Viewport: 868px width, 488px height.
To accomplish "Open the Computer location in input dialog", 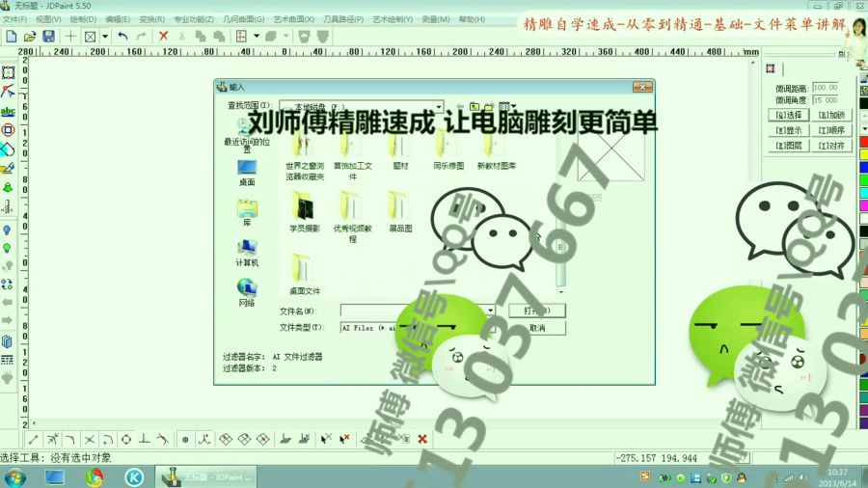I will (247, 253).
